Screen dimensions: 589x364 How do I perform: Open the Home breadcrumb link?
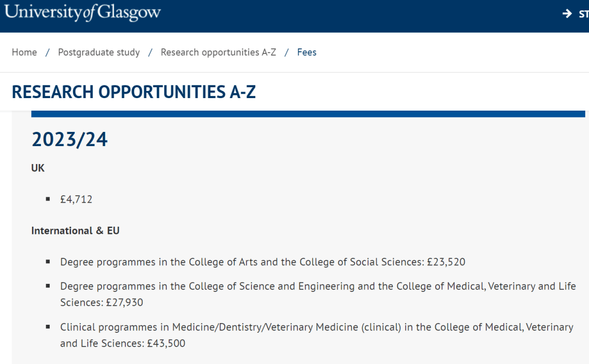coord(25,52)
